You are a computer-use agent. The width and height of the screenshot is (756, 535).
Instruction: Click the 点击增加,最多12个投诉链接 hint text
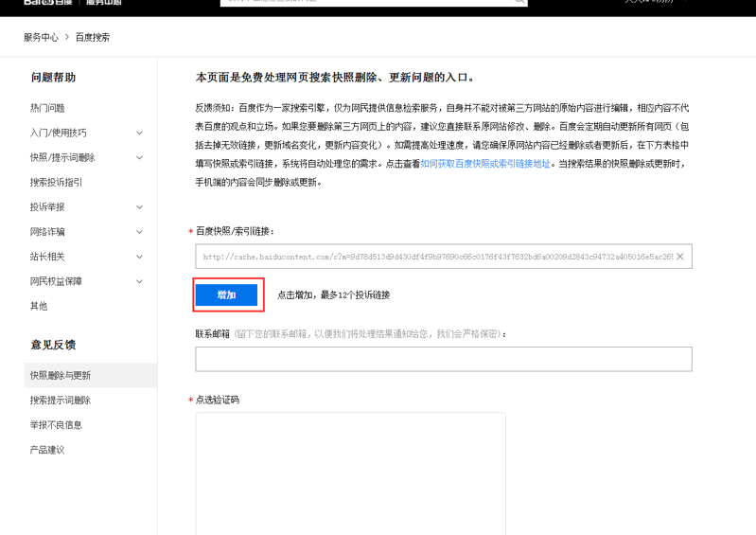click(x=334, y=294)
